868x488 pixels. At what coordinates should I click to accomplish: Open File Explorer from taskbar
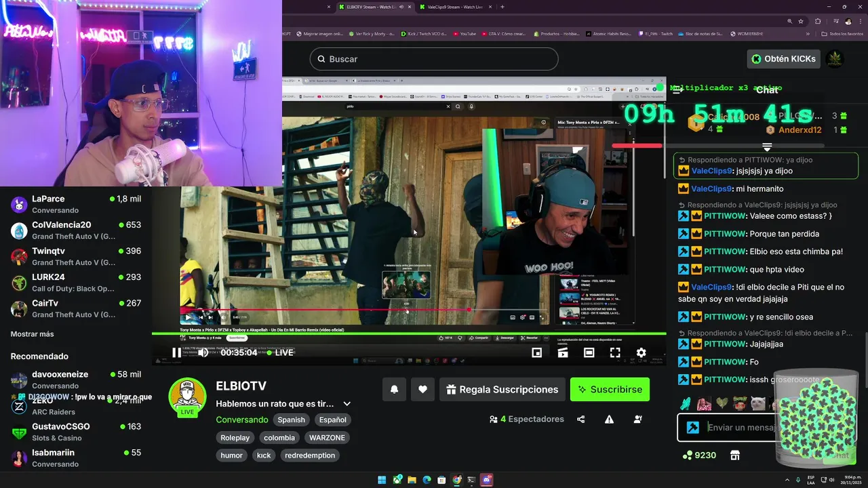(x=412, y=480)
